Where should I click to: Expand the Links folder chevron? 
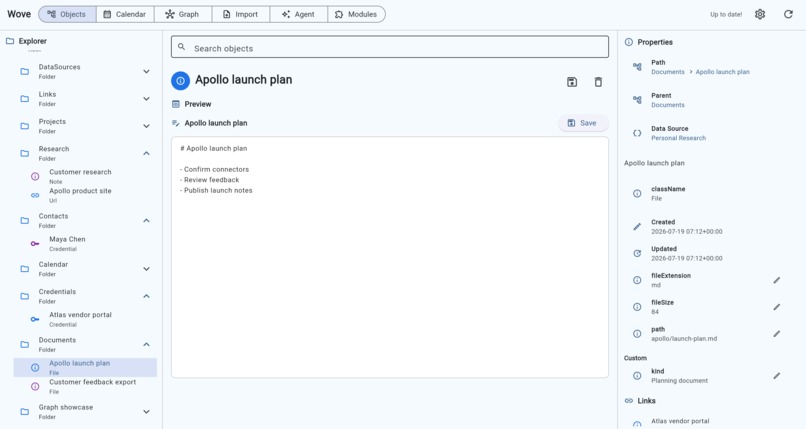point(146,99)
